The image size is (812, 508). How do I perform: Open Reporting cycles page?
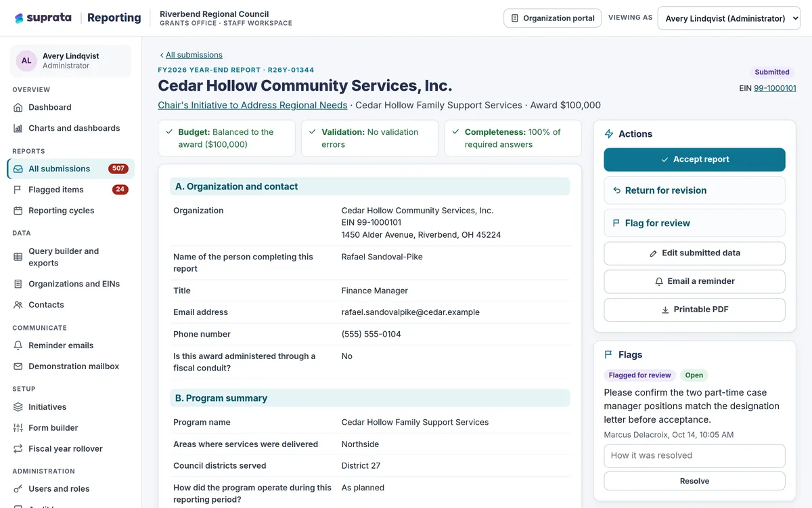coord(71,211)
